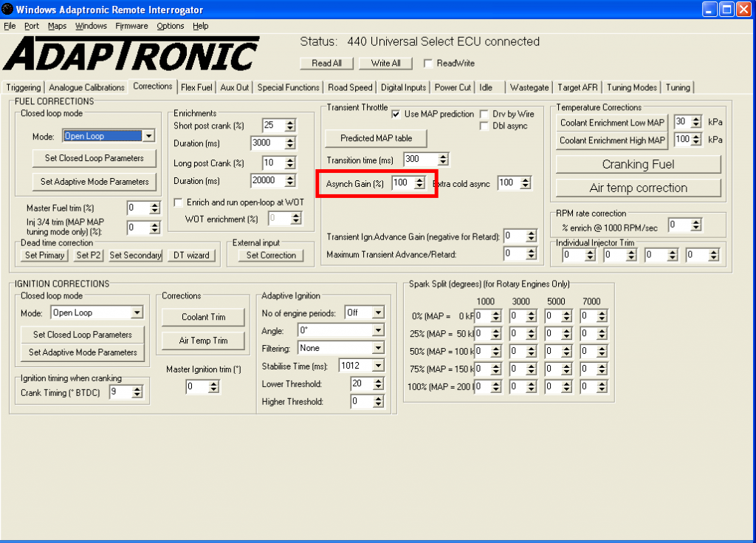Enable Enrich and run open-loop at WOT
This screenshot has width=756, height=543.
(x=178, y=202)
